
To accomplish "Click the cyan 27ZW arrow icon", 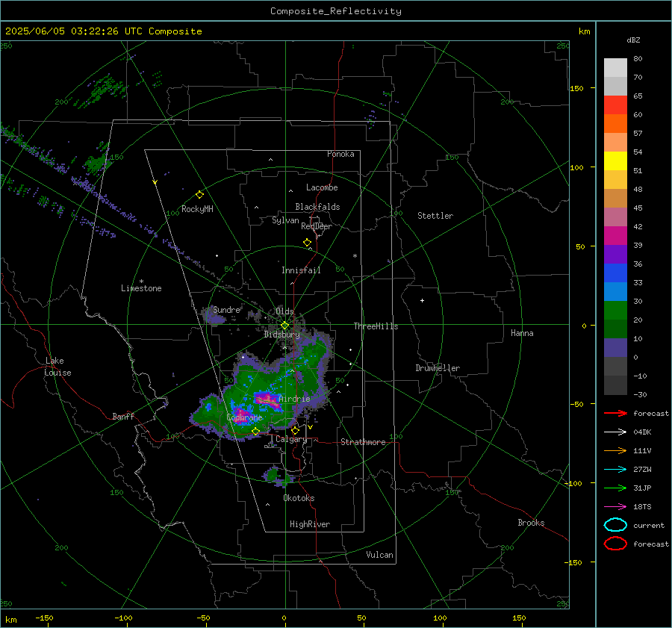I will tap(615, 470).
